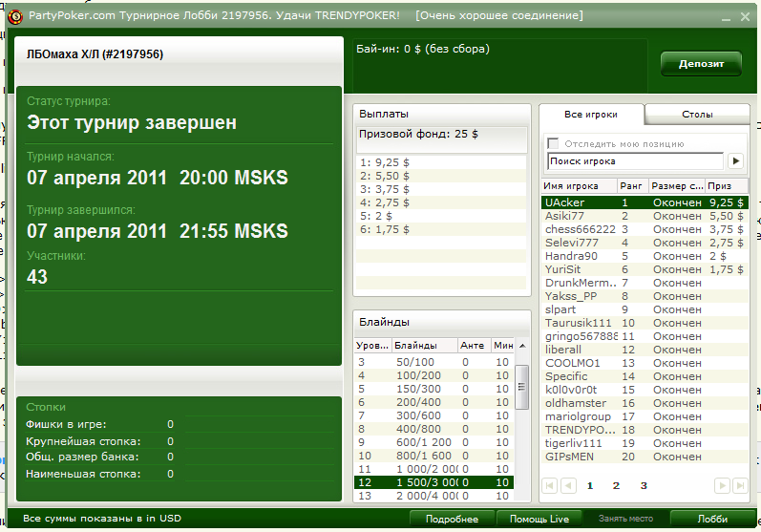Select player gringo567888 row

click(645, 336)
